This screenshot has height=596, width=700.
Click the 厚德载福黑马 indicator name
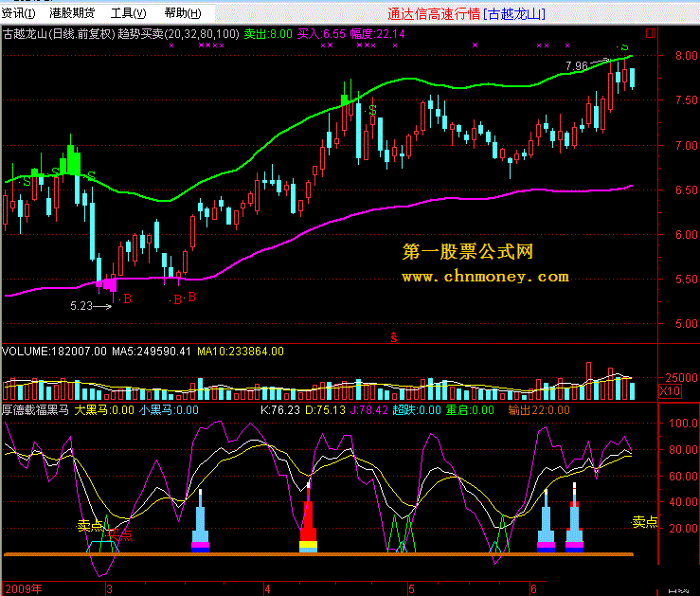36,410
